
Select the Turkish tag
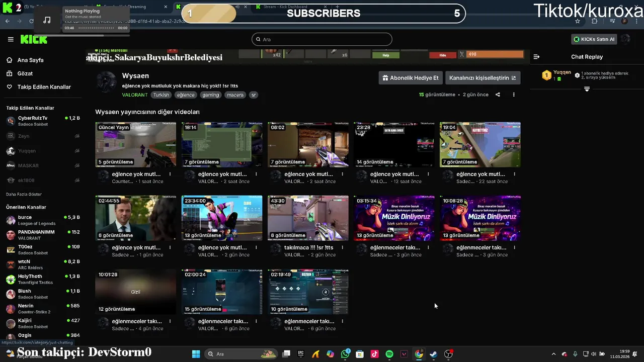pyautogui.click(x=162, y=95)
